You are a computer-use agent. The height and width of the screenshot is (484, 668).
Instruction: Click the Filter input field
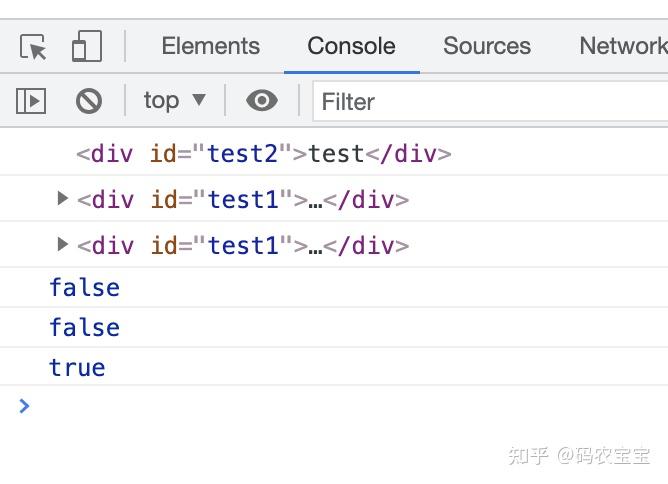pos(490,102)
